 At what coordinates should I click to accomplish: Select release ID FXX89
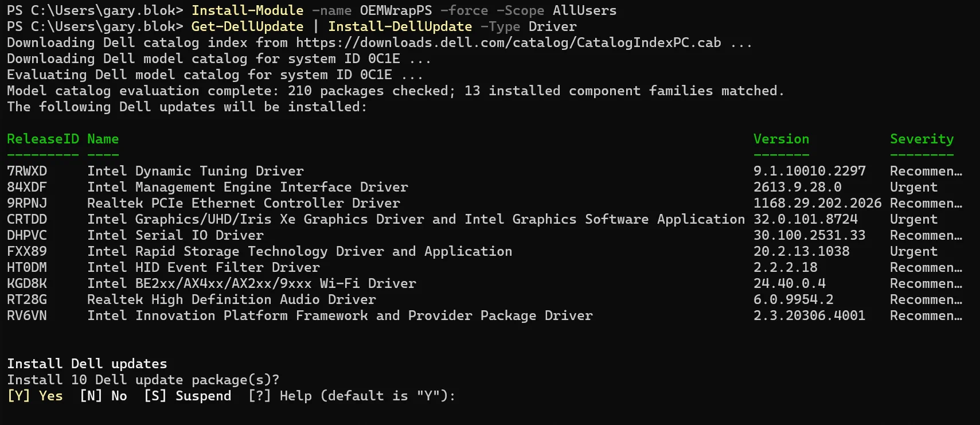[x=27, y=251]
